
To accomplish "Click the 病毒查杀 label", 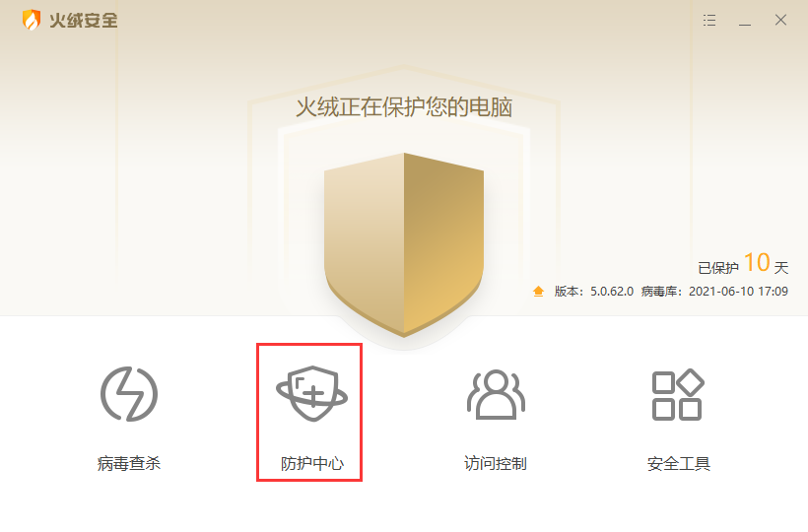I will (x=129, y=463).
